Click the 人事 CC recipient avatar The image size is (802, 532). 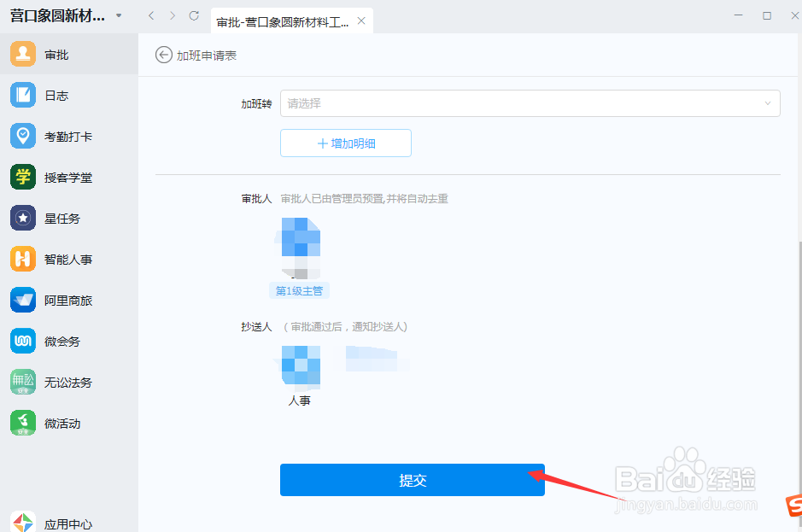click(x=300, y=365)
